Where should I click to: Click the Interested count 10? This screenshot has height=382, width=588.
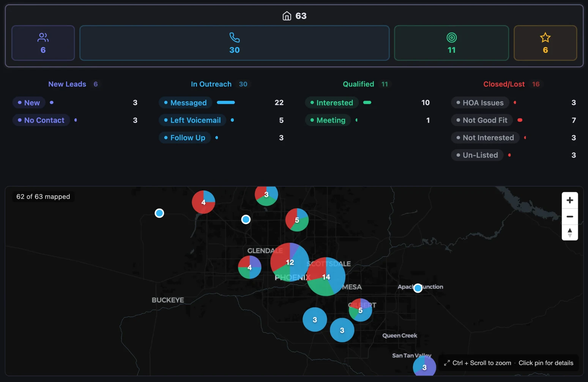tap(426, 103)
